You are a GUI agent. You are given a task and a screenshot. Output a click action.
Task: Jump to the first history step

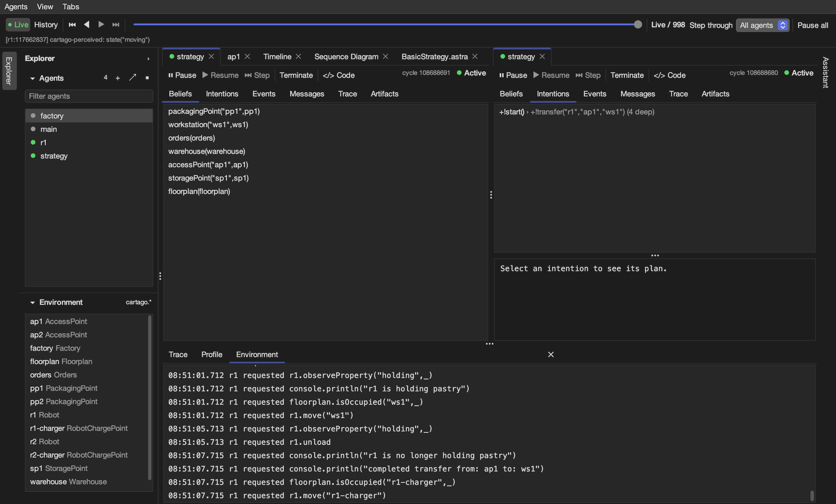(72, 25)
